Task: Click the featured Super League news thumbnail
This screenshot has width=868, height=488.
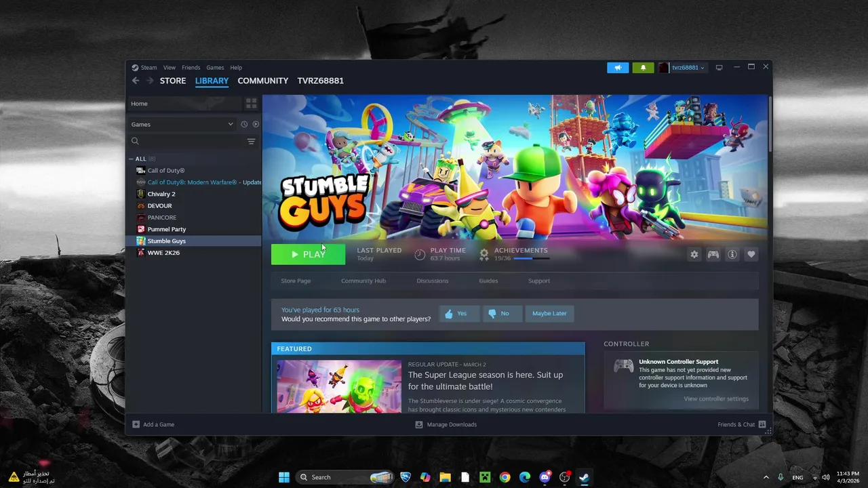Action: tap(339, 386)
